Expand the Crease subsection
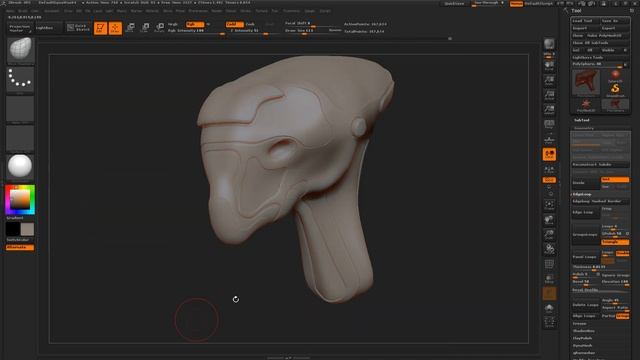 pos(580,324)
